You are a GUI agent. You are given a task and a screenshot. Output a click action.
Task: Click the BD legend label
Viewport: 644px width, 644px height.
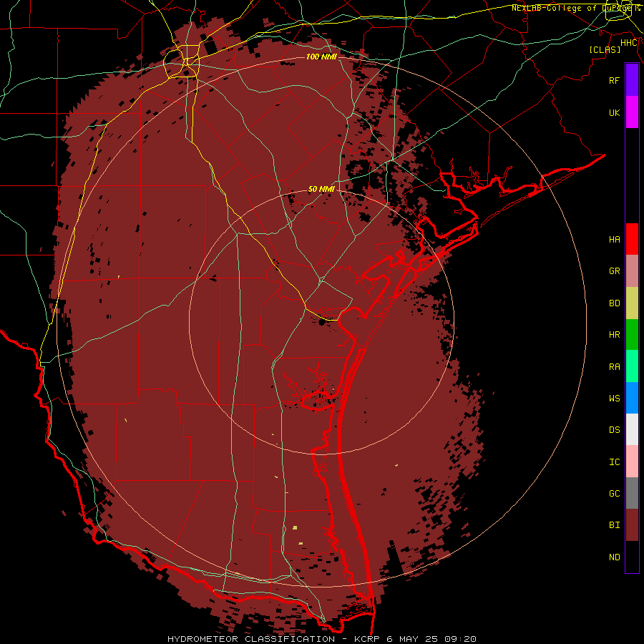coord(614,303)
